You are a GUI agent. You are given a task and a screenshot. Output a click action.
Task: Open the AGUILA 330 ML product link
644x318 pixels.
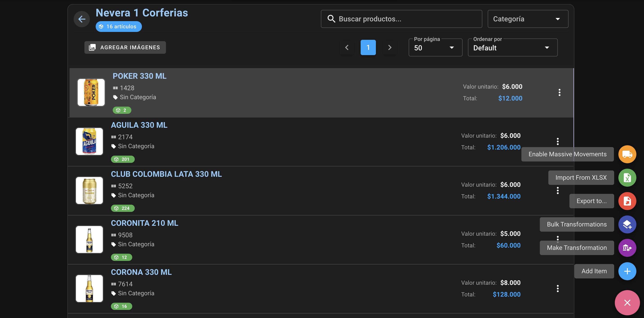[x=139, y=125]
